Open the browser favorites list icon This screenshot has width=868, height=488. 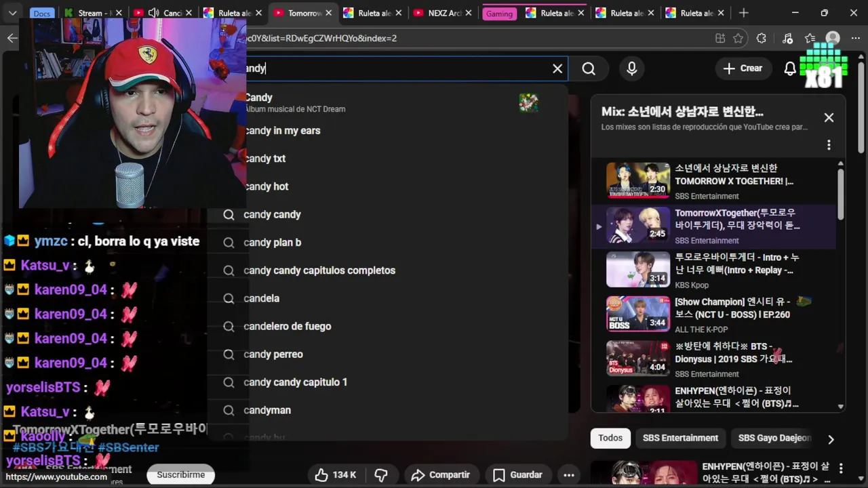point(810,38)
